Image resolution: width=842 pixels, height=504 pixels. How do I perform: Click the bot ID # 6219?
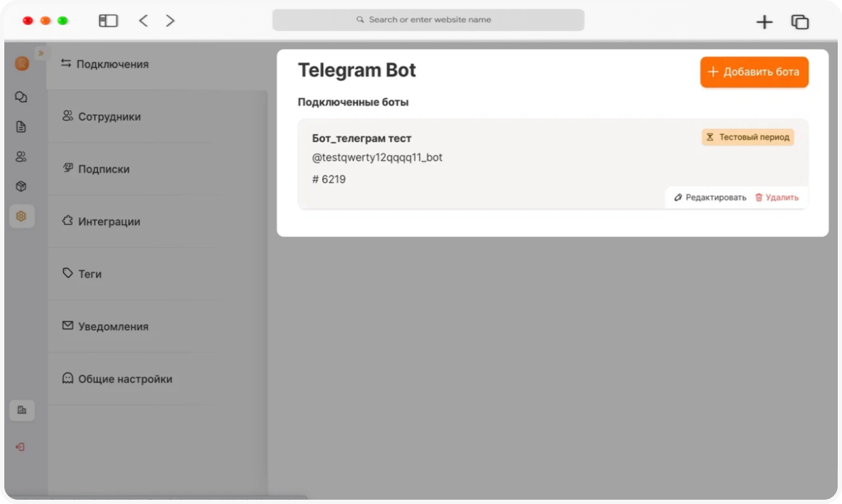(x=328, y=179)
